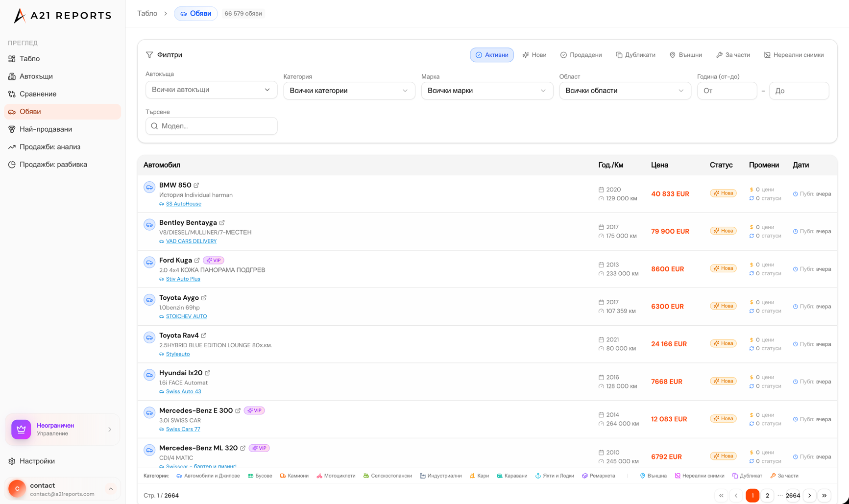
Task: Click the A21 Reports logo
Action: [62, 16]
